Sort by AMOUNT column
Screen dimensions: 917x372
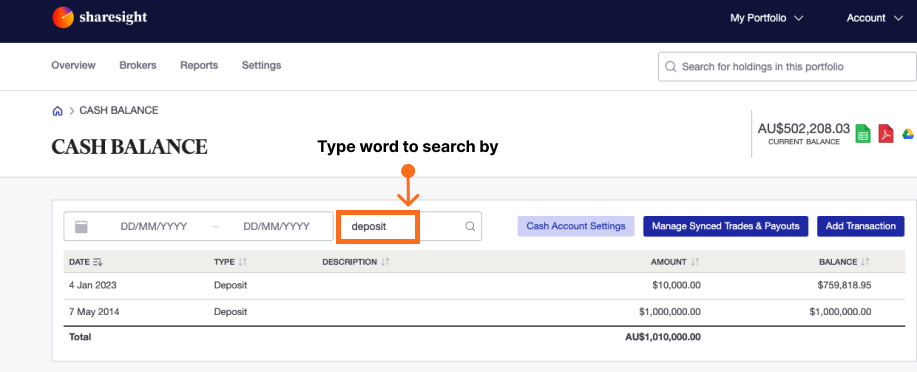point(675,262)
